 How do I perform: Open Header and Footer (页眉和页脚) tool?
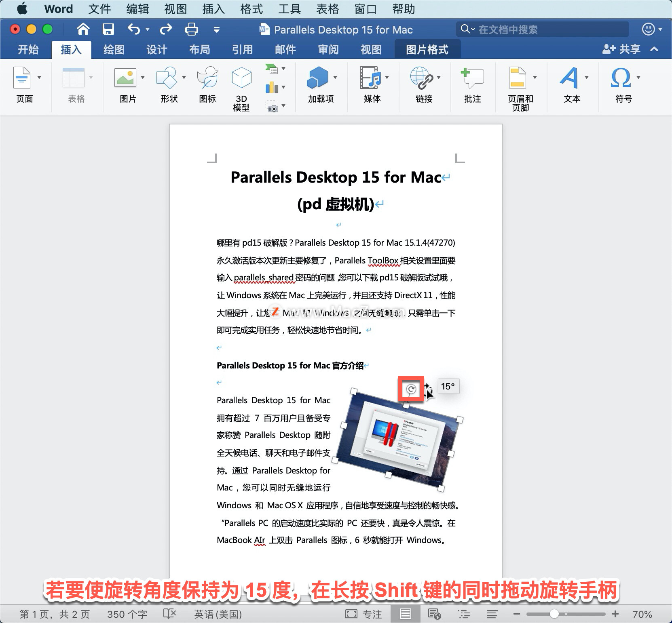pyautogui.click(x=518, y=78)
